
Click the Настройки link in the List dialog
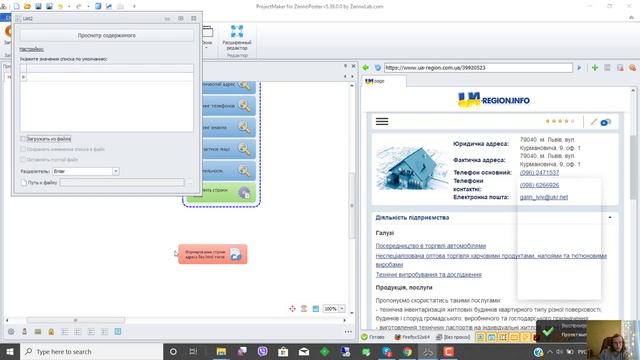(31, 49)
